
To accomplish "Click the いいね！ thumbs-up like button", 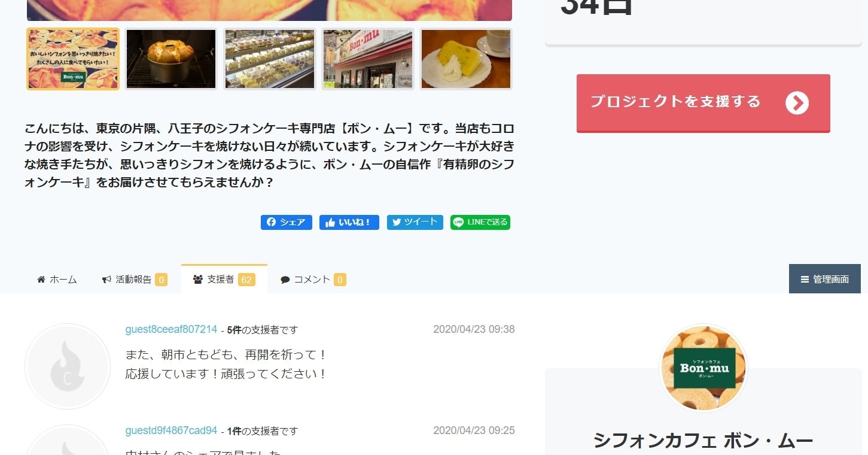I will pyautogui.click(x=349, y=222).
